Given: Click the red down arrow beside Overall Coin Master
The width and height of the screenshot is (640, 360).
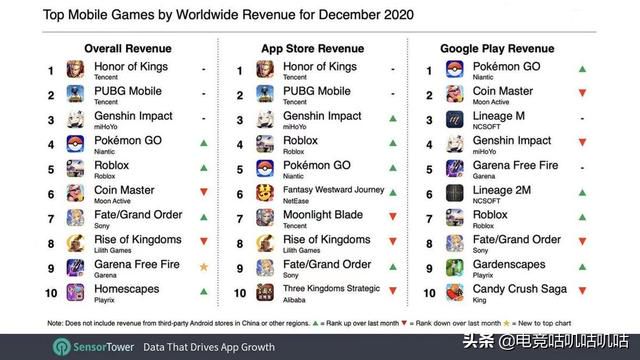Looking at the screenshot, I should pyautogui.click(x=204, y=191).
